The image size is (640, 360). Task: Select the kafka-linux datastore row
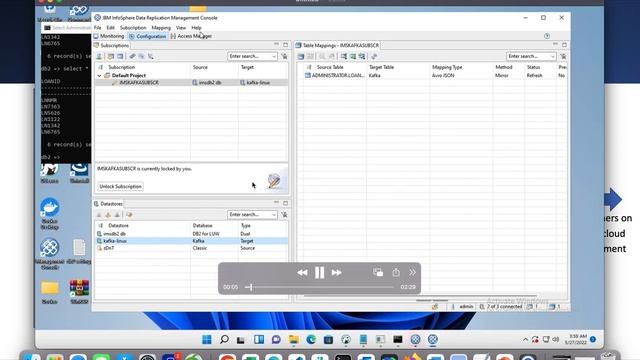pos(191,241)
